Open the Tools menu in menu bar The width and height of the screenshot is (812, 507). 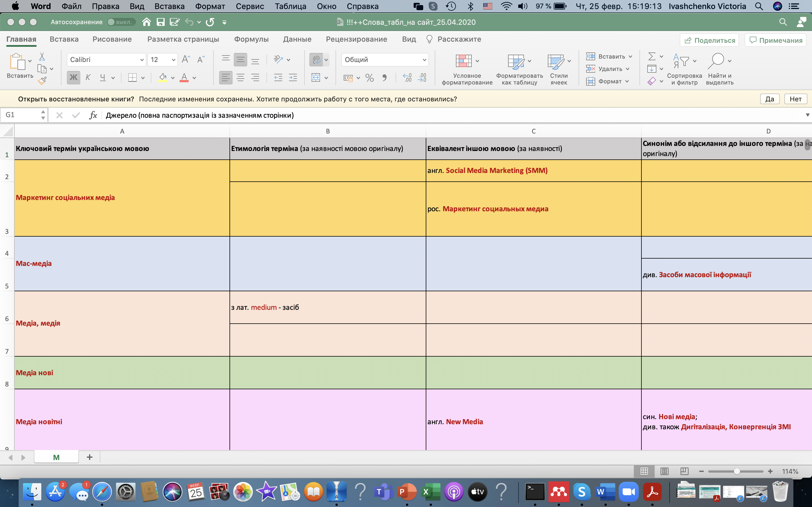pos(250,6)
